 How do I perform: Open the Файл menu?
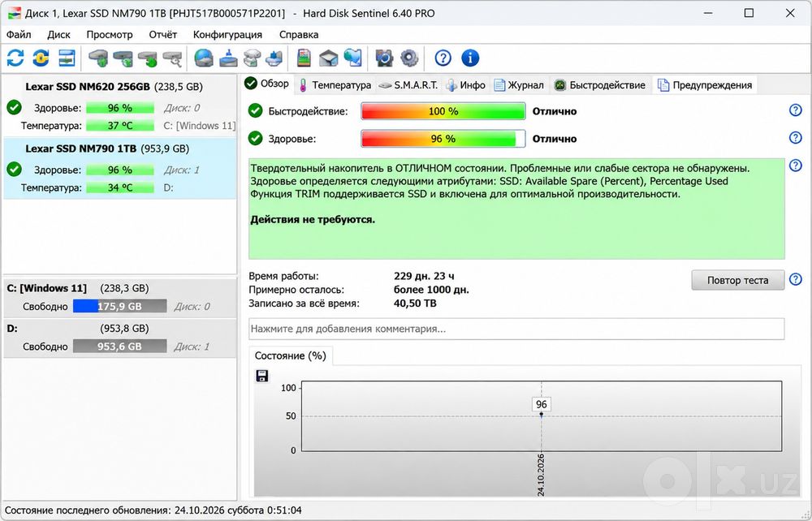click(x=19, y=35)
